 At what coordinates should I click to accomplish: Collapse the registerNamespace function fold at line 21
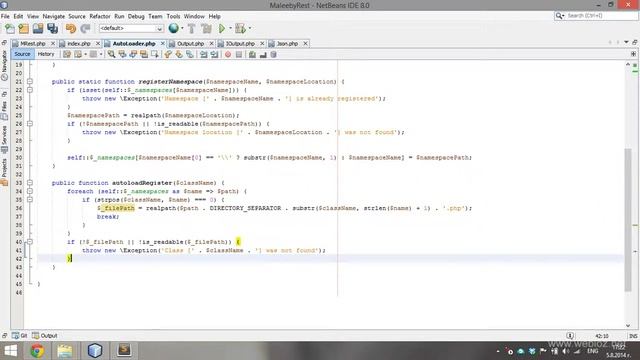click(x=30, y=82)
